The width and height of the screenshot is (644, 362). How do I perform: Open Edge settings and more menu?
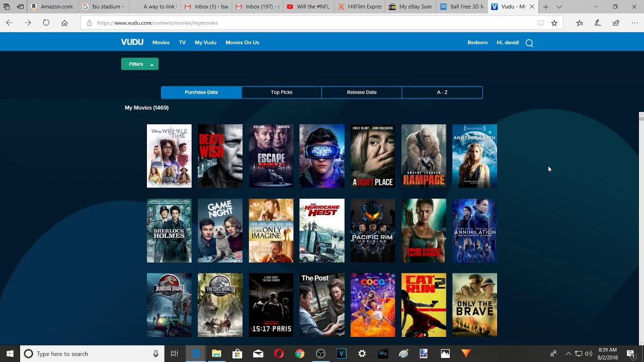(634, 23)
